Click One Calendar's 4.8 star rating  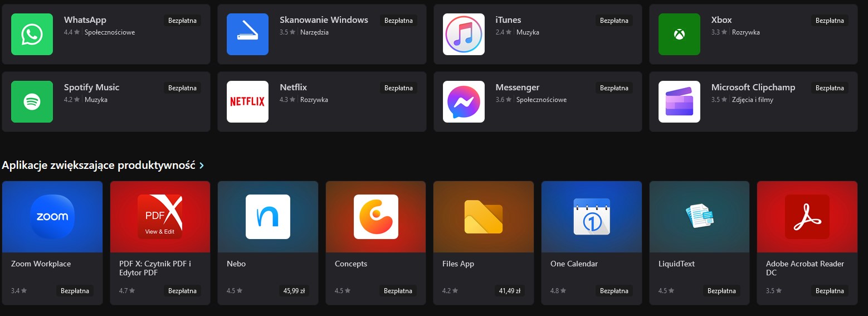pos(558,291)
